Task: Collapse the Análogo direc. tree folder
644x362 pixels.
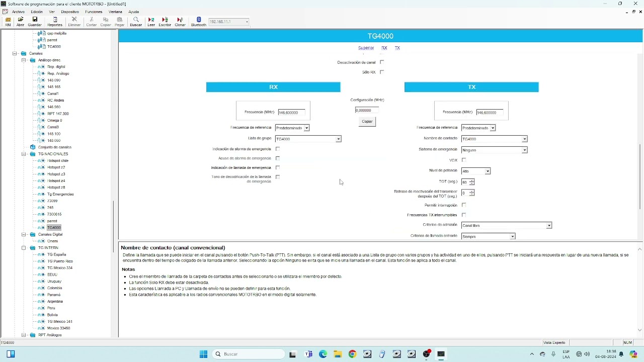Action: (x=24, y=60)
